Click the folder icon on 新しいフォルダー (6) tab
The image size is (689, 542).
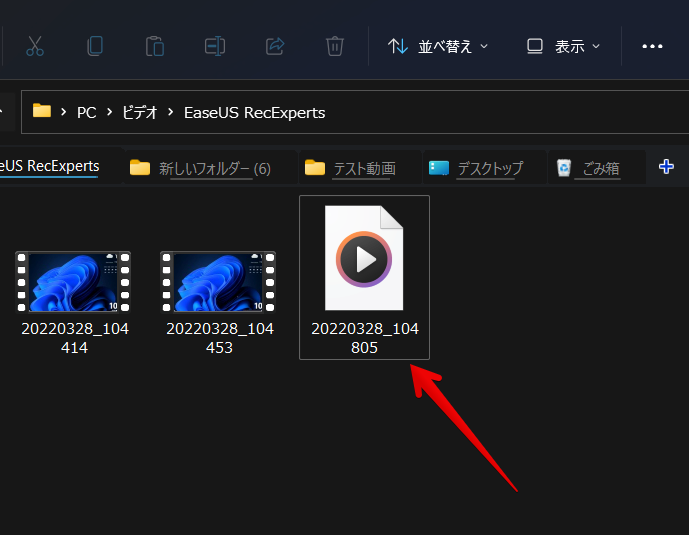140,167
